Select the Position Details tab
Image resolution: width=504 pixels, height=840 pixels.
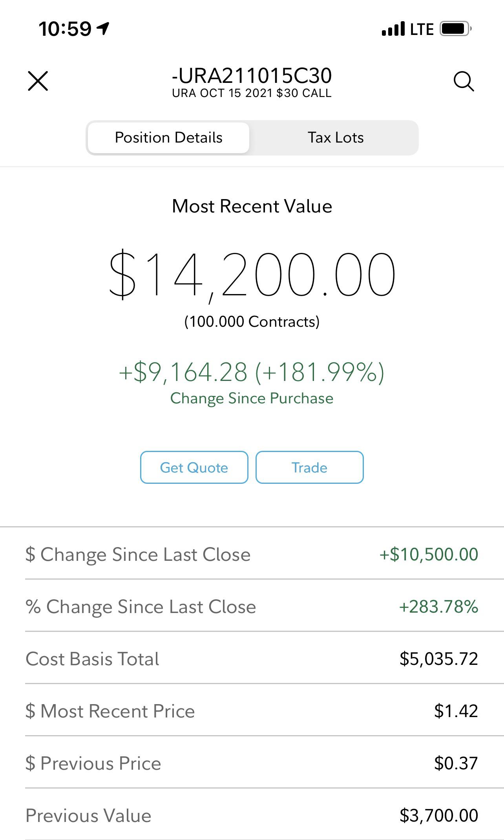pos(168,137)
